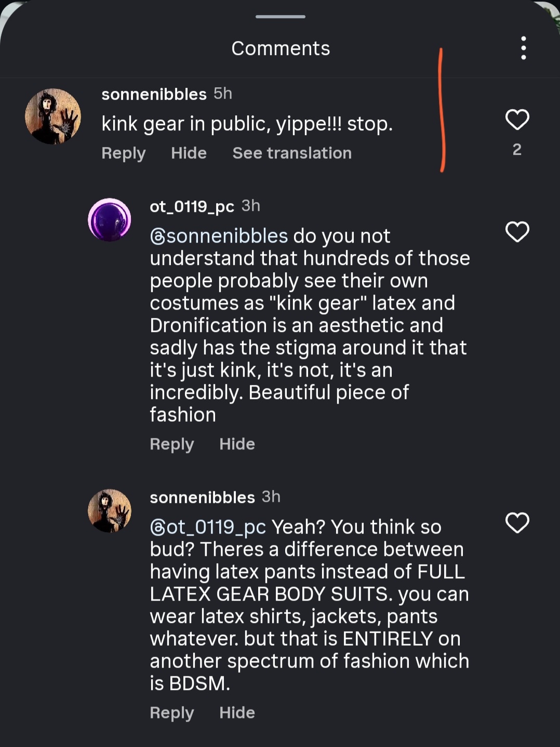View the 2 likes count on top comment
Viewport: 560px width, 747px height.
tap(517, 150)
